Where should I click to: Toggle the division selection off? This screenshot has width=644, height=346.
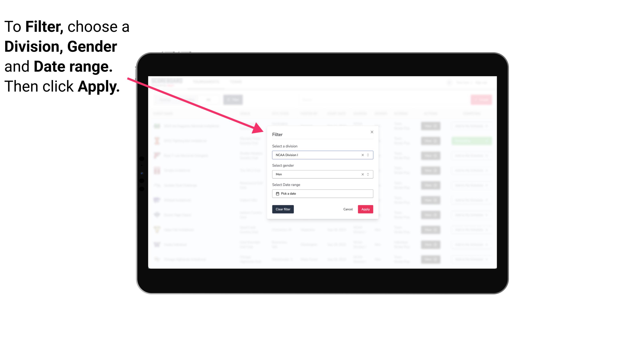coord(361,155)
